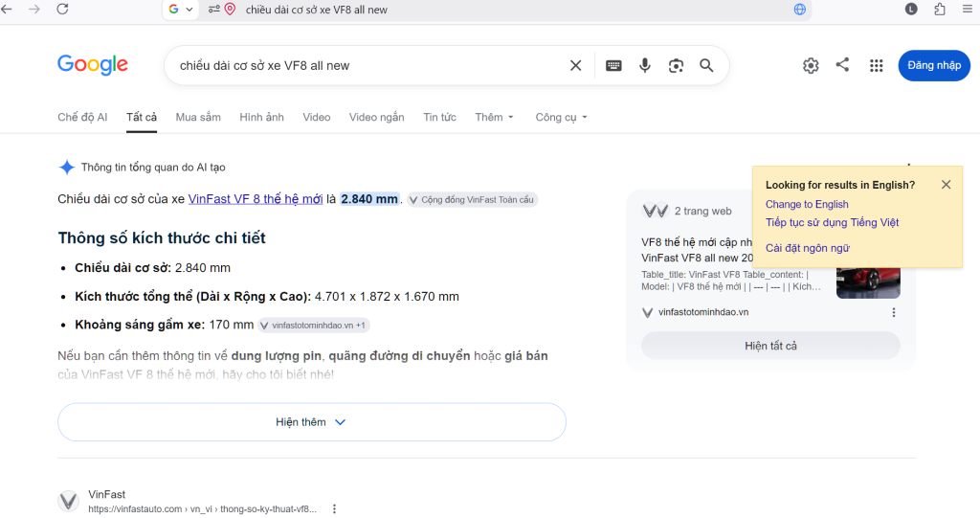Switch to Hình ảnh tab
The width and height of the screenshot is (980, 518).
tap(261, 117)
